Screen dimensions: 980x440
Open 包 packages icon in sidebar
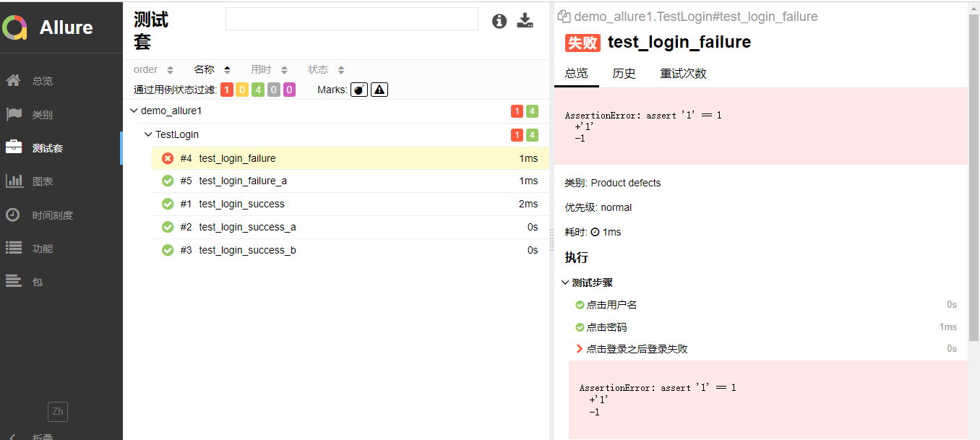(x=13, y=281)
